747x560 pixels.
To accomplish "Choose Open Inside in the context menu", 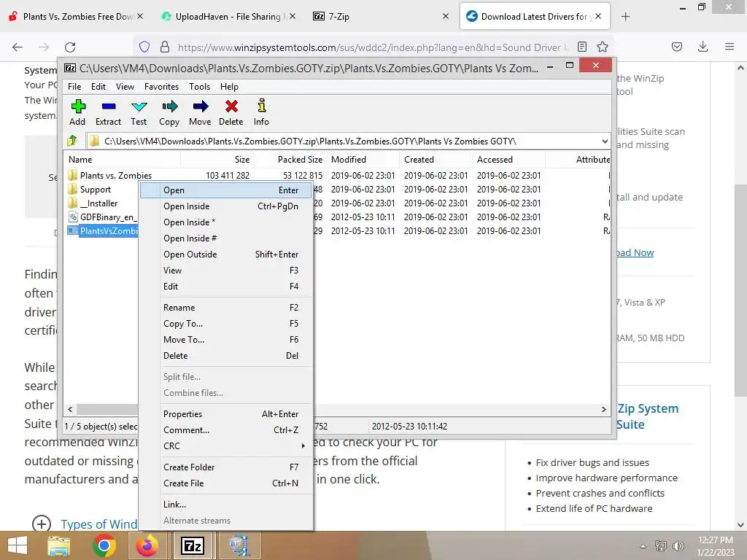I will click(x=226, y=206).
